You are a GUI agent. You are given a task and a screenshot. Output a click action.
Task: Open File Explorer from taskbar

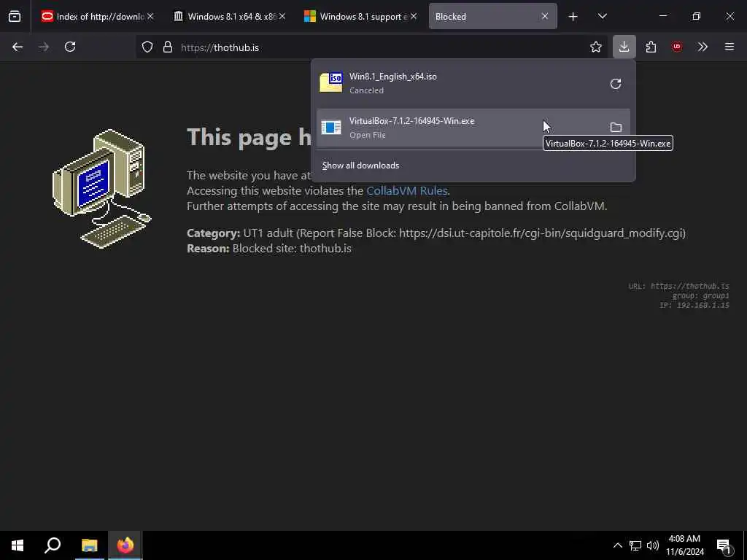[89, 545]
